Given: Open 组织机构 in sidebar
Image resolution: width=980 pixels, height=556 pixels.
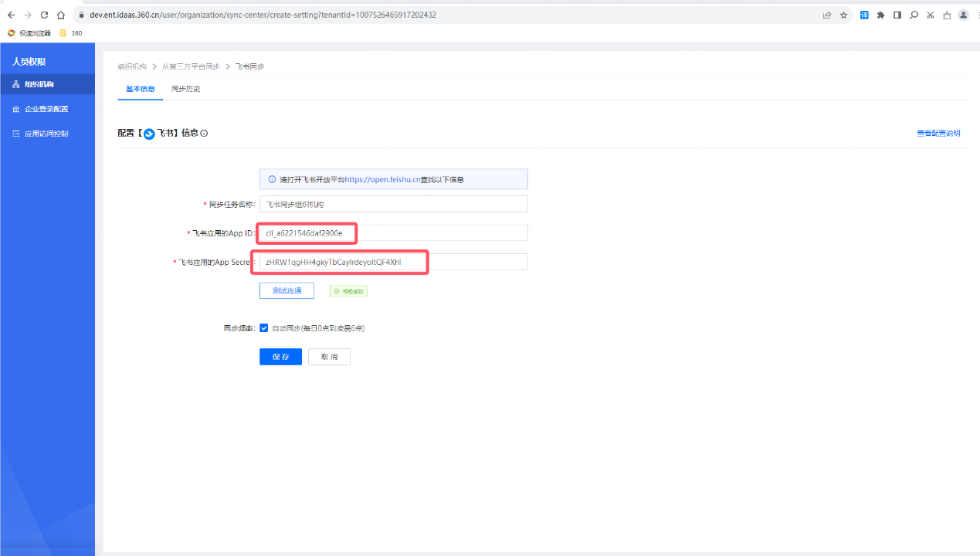Looking at the screenshot, I should point(47,84).
